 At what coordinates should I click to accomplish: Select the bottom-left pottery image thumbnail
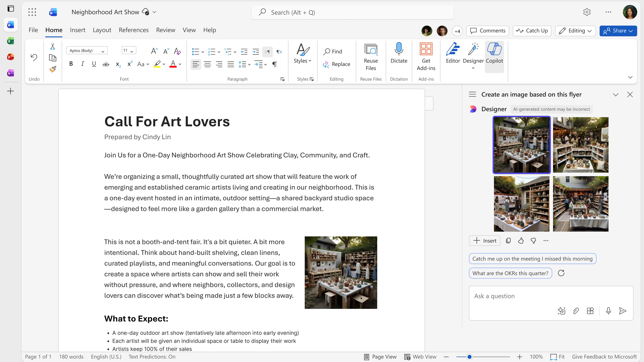pos(522,204)
